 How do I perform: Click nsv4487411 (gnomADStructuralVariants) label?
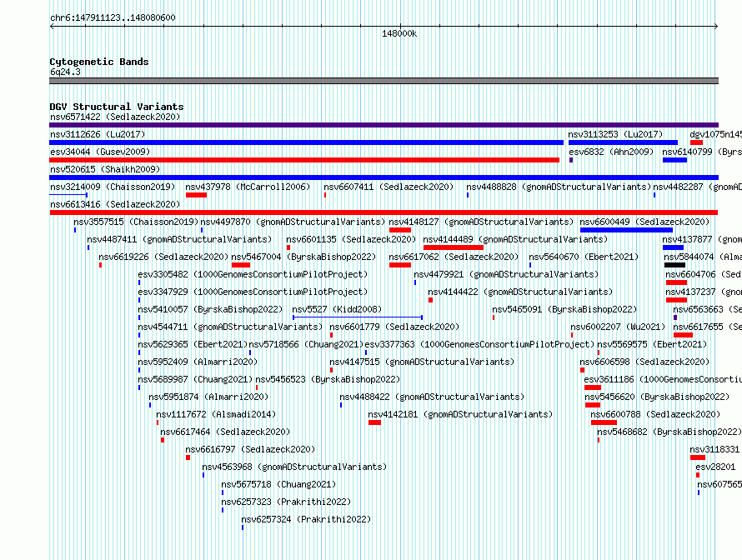(179, 239)
